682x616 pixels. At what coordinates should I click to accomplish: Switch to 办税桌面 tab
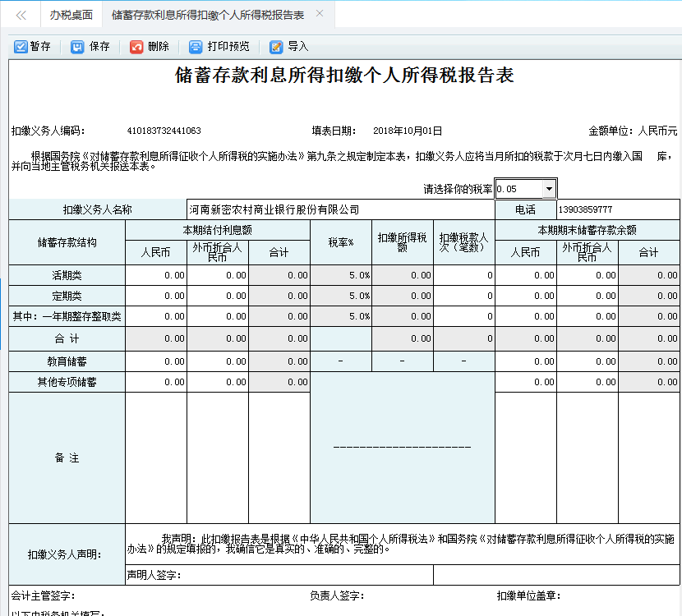(71, 15)
